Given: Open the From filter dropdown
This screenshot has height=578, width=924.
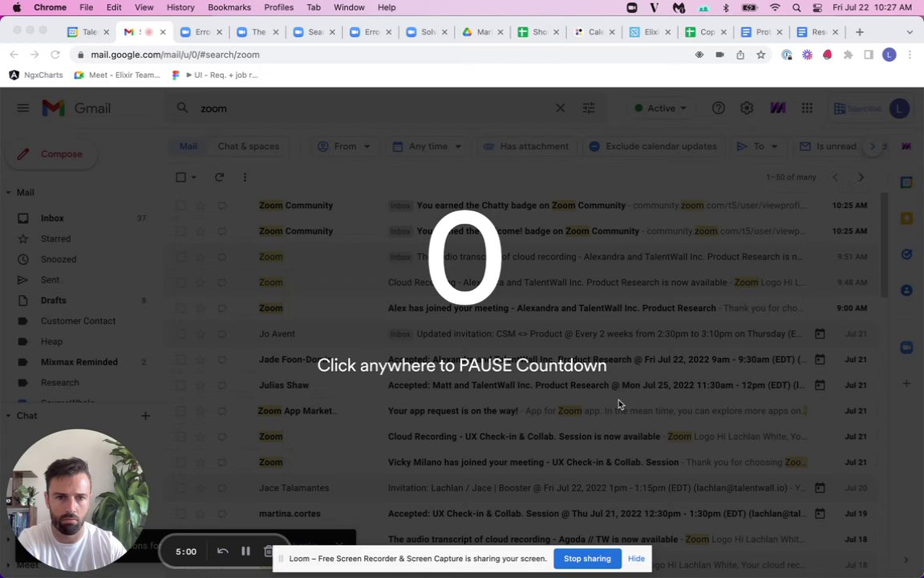Looking at the screenshot, I should click(343, 146).
